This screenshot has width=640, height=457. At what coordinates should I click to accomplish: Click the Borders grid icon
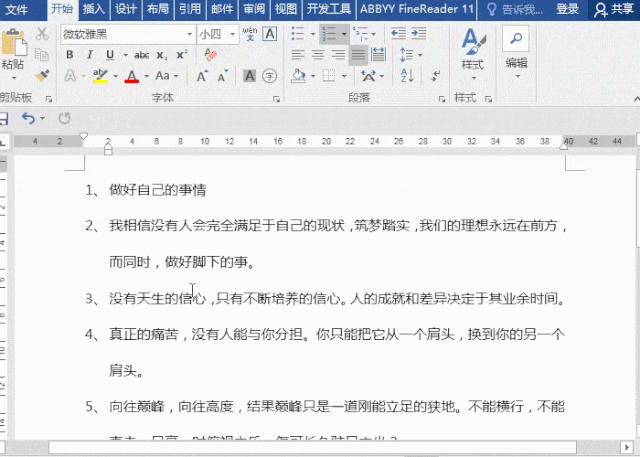[x=329, y=76]
